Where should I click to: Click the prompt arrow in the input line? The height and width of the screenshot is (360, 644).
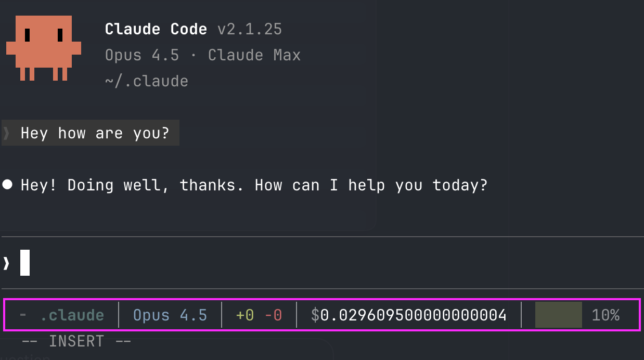(5, 262)
